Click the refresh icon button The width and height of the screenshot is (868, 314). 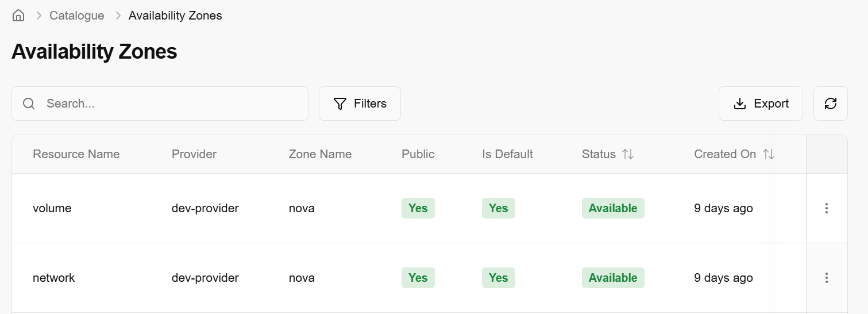pos(830,104)
